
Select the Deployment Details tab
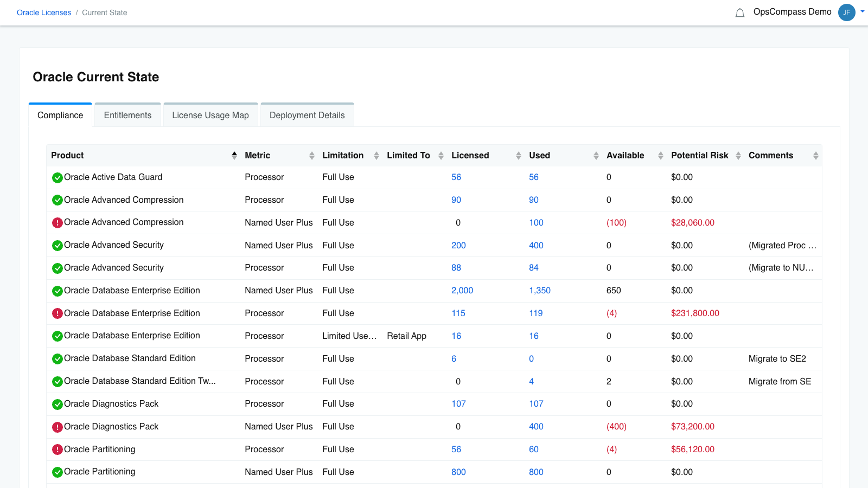click(x=307, y=115)
